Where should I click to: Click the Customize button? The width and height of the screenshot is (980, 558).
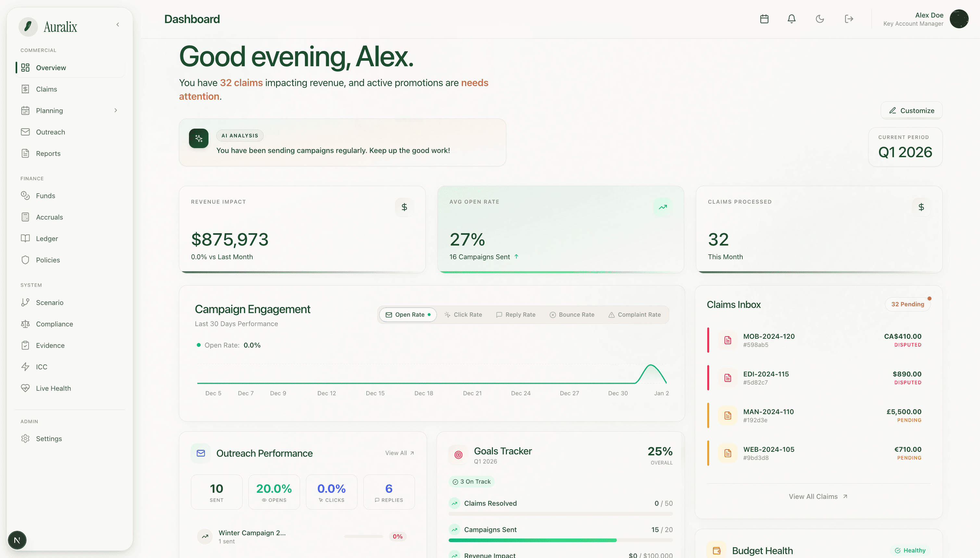pos(911,110)
